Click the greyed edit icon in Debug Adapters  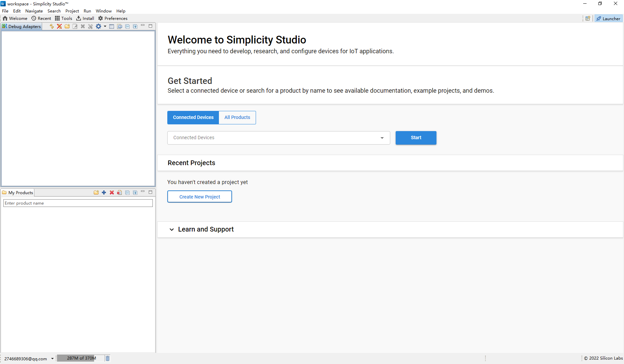(x=75, y=26)
